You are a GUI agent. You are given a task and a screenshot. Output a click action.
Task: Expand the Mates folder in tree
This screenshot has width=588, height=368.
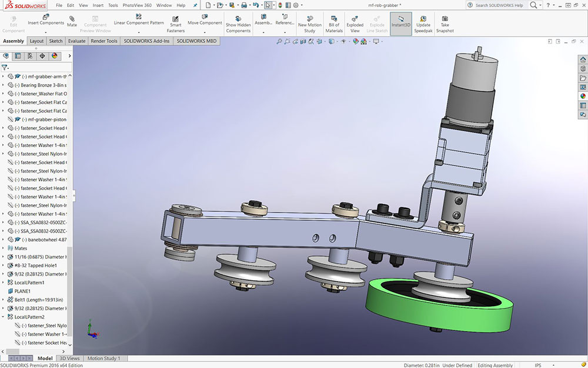(x=4, y=248)
